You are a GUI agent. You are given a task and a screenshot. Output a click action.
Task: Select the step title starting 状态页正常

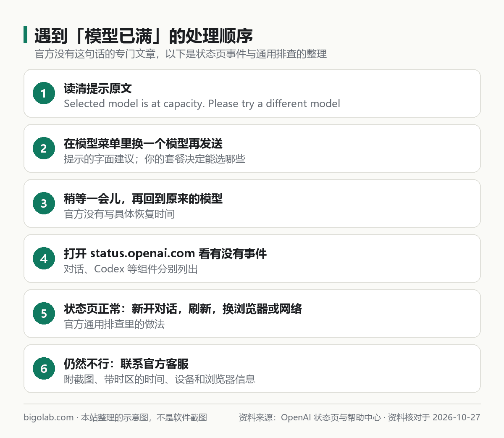[183, 309]
